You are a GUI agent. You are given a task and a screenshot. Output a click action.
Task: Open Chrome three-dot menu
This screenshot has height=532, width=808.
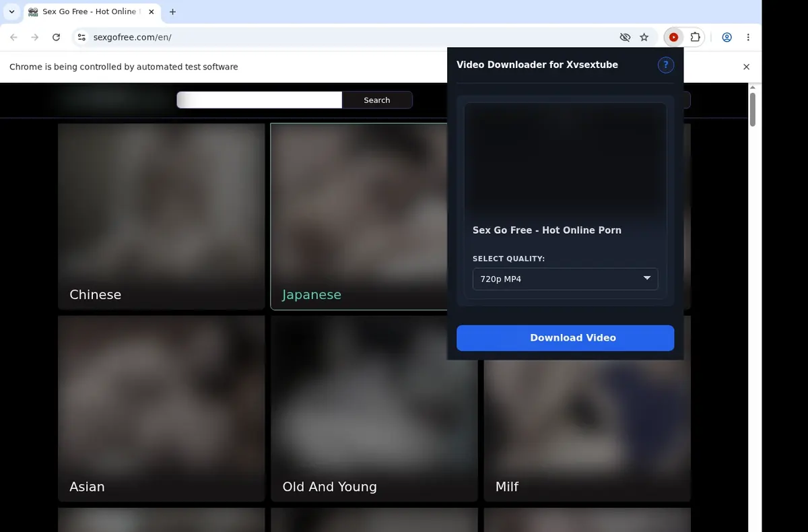(x=749, y=37)
